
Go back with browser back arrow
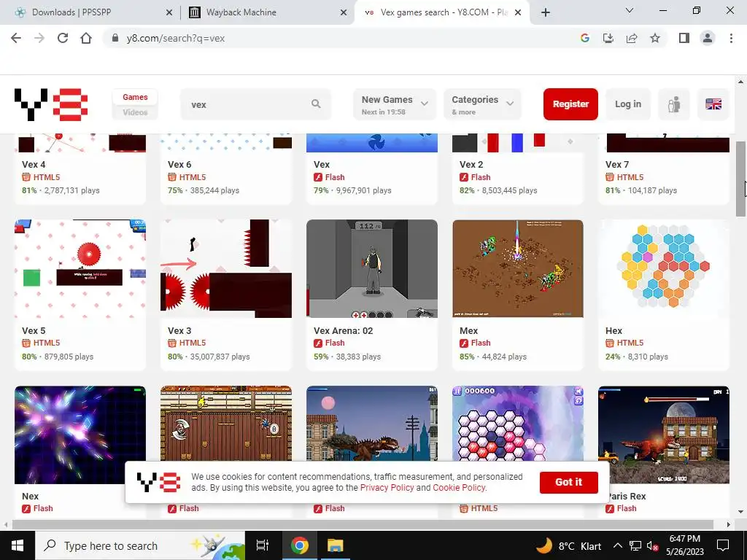(x=16, y=38)
